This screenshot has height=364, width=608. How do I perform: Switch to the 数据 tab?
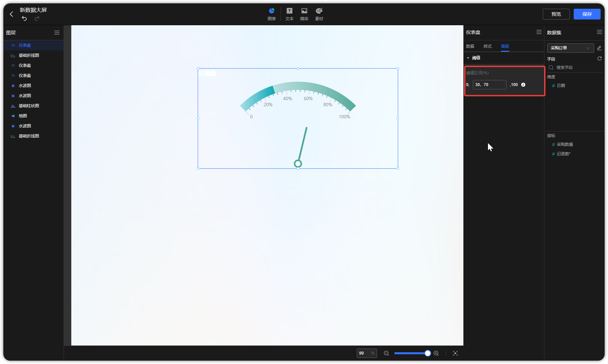point(470,46)
